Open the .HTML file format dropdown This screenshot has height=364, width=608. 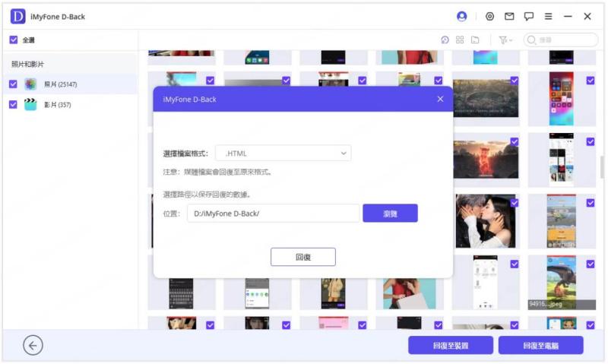click(x=283, y=153)
